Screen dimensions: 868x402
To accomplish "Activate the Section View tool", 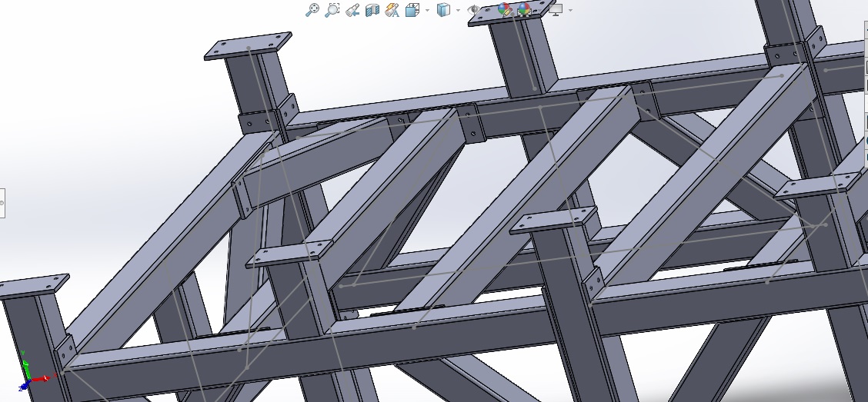I will [372, 10].
